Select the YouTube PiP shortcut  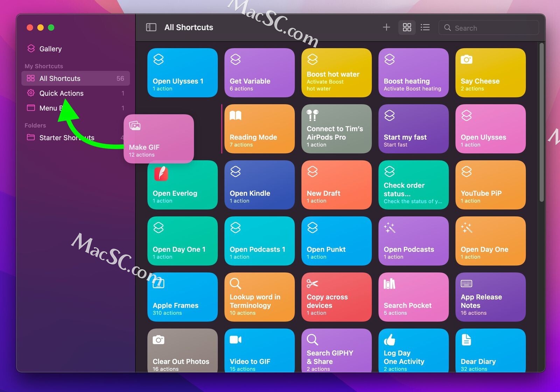pos(490,185)
